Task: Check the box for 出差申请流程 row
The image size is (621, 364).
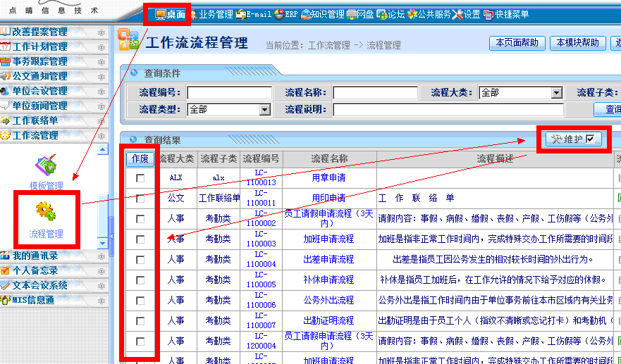Action: click(x=140, y=260)
